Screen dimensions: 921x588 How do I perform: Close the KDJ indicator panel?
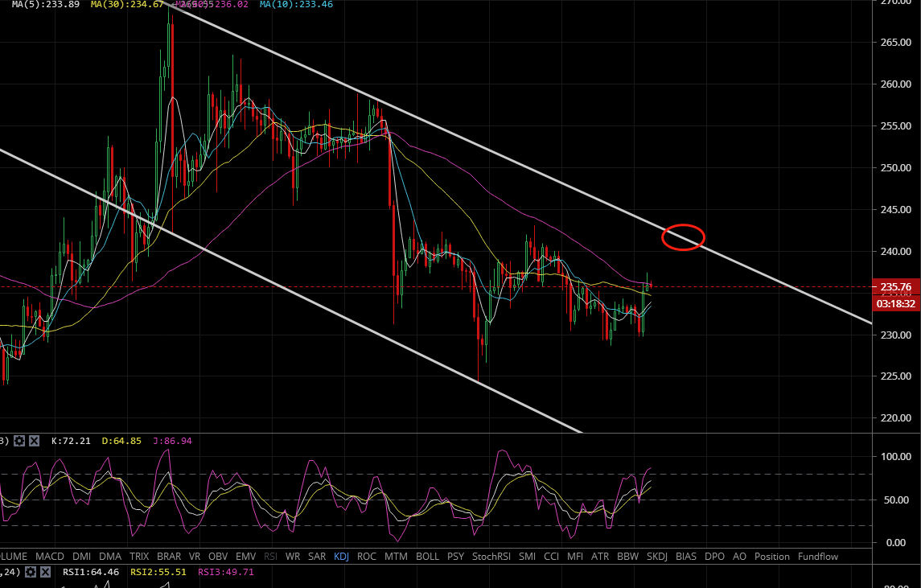pyautogui.click(x=35, y=441)
